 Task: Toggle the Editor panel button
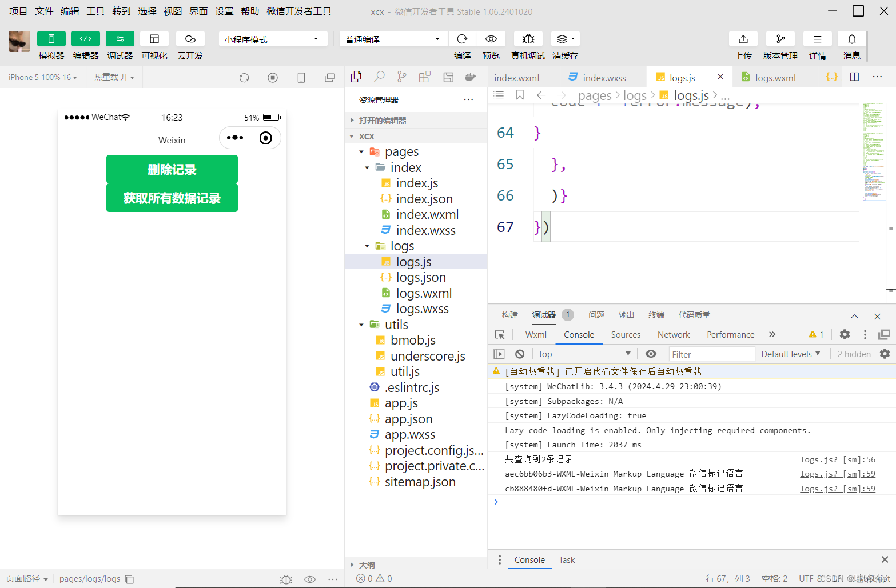tap(86, 39)
